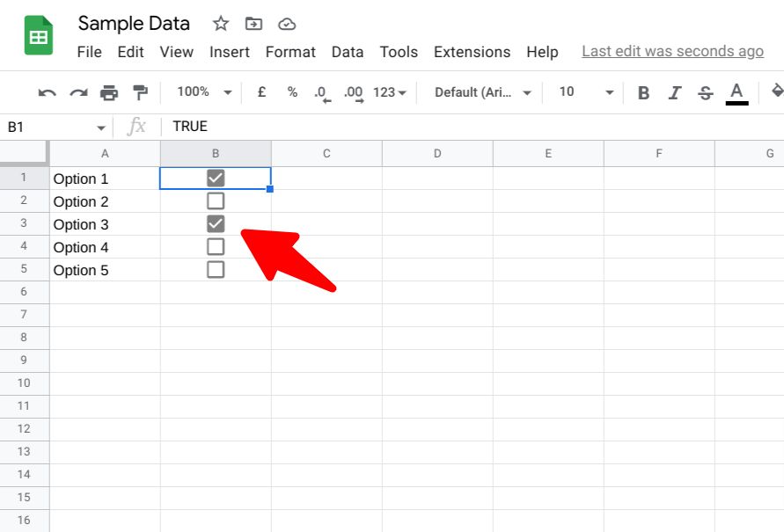Check the checkbox next to Option 2
The height and width of the screenshot is (532, 784).
coord(216,200)
